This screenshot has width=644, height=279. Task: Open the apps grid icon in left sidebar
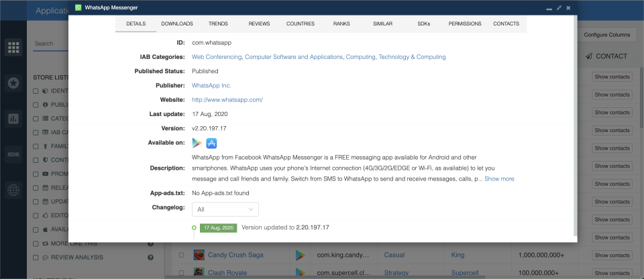click(x=13, y=48)
